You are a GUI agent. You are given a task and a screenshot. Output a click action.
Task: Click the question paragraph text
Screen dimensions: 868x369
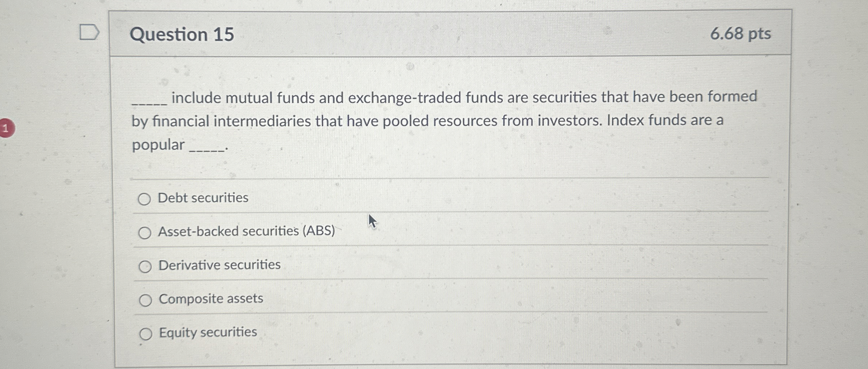(x=398, y=121)
